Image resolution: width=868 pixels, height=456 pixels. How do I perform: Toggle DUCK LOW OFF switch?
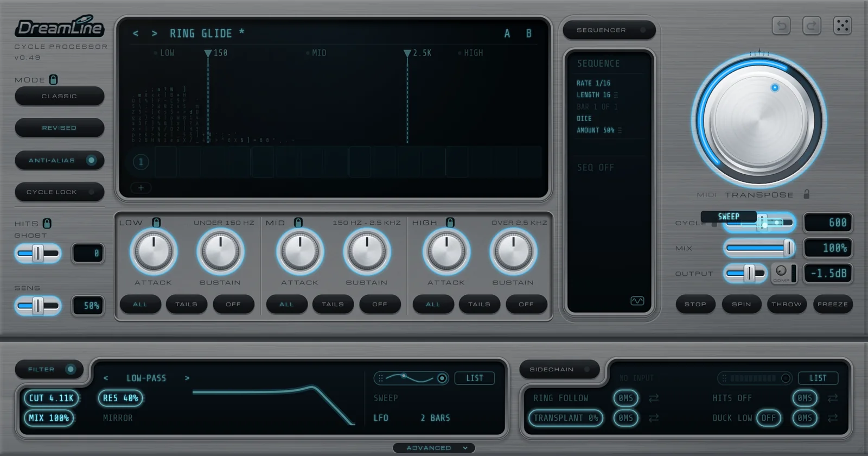pyautogui.click(x=768, y=418)
